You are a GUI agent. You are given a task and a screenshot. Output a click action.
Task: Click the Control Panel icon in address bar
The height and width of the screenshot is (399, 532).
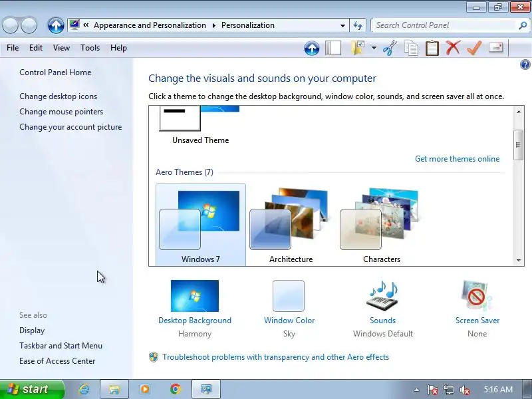(74, 25)
